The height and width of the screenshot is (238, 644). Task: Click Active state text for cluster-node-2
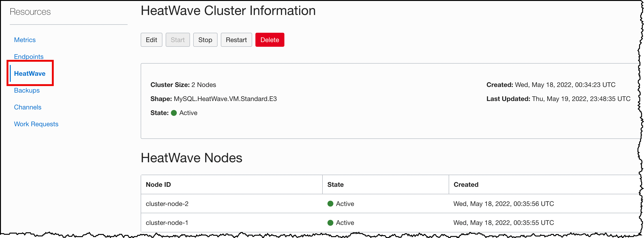click(x=345, y=204)
